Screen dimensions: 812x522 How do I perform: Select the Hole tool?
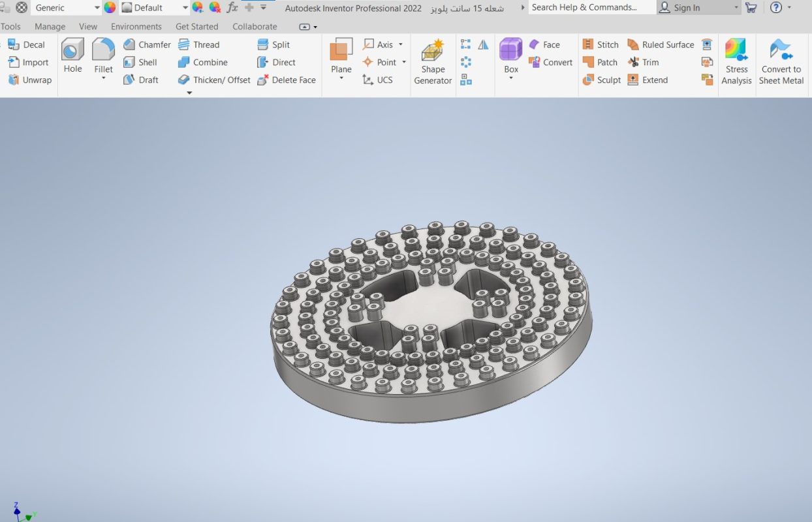pos(72,56)
